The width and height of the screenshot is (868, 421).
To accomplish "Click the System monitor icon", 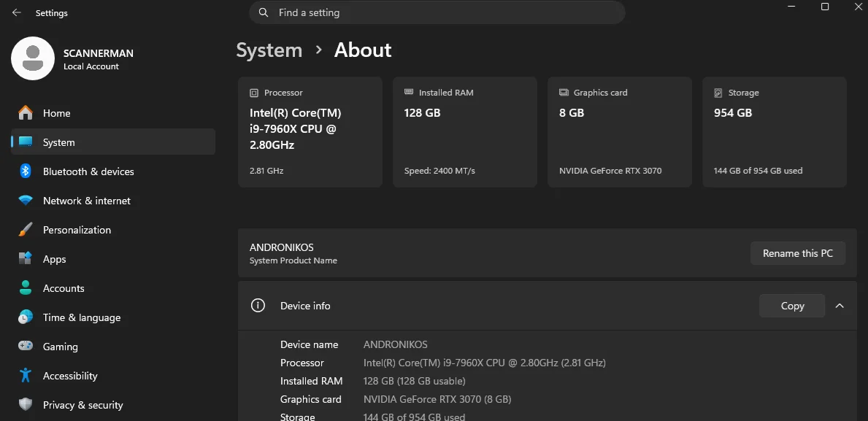I will tap(26, 142).
